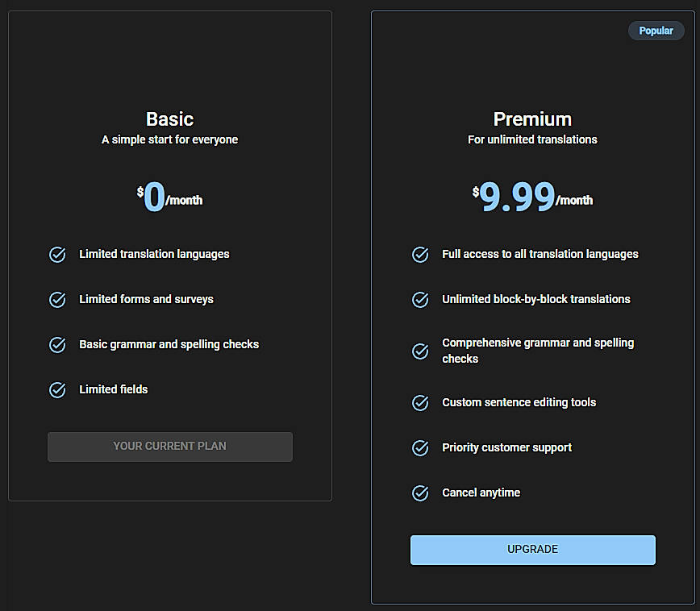The image size is (700, 611).
Task: Click 'Limited translation languages' text
Action: tap(155, 254)
